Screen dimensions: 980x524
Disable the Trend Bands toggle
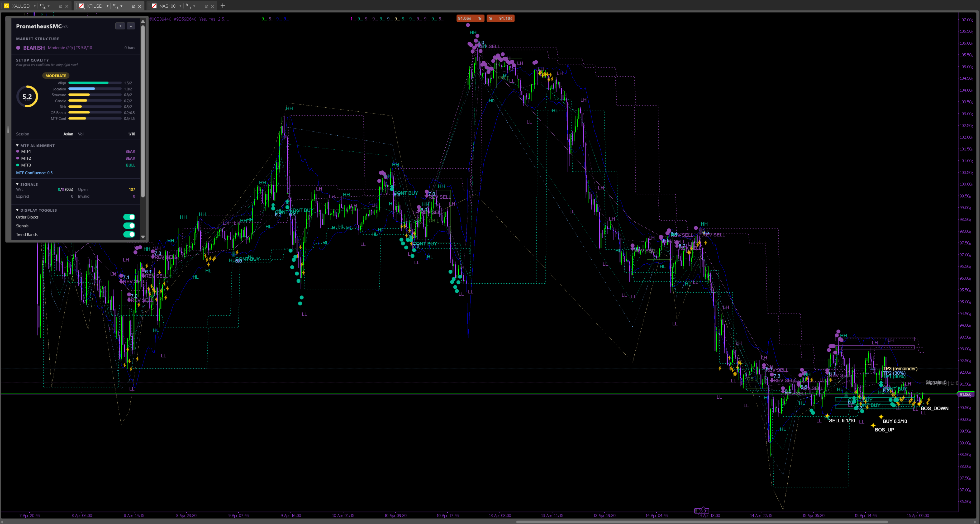point(129,234)
